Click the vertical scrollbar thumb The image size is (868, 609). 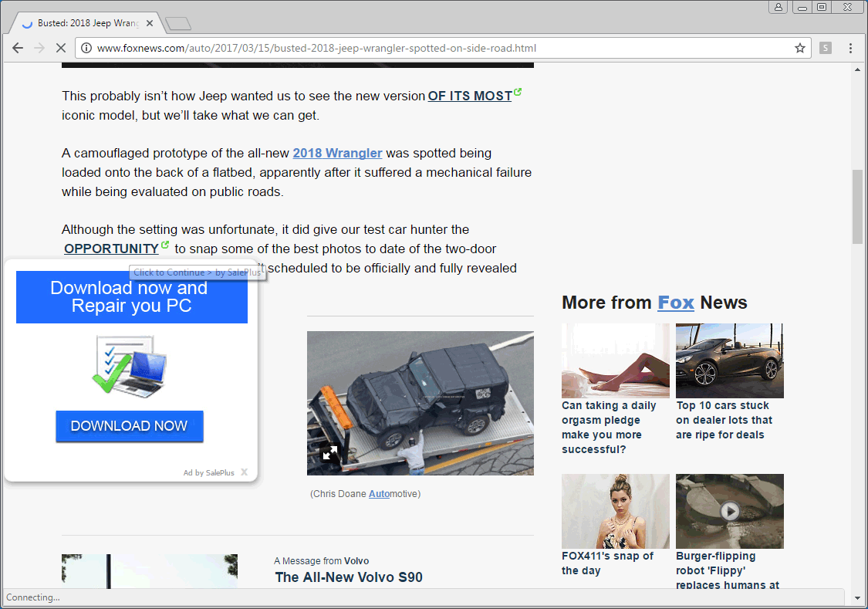(x=857, y=207)
